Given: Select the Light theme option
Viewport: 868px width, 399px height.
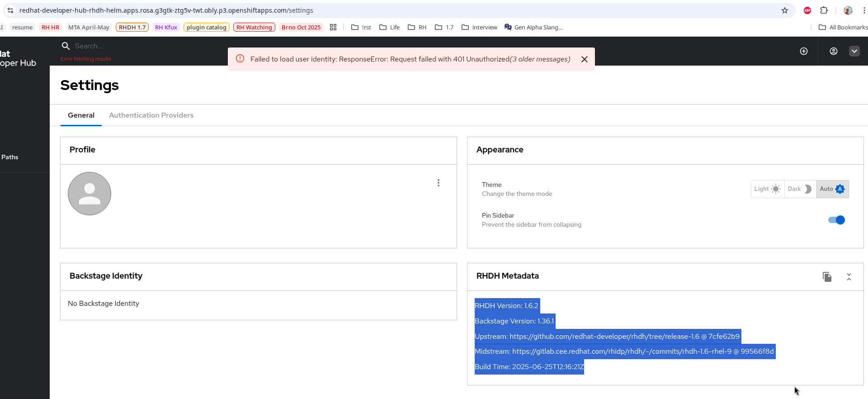Looking at the screenshot, I should [768, 189].
